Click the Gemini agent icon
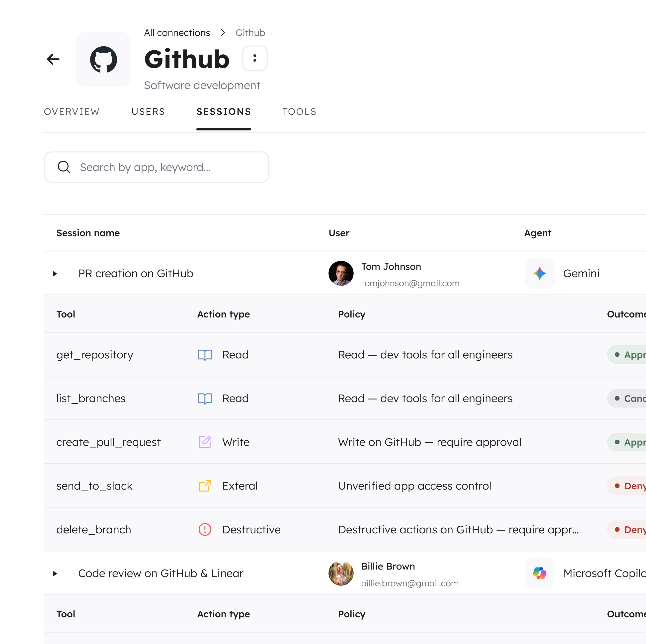This screenshot has width=646, height=644. [x=539, y=273]
